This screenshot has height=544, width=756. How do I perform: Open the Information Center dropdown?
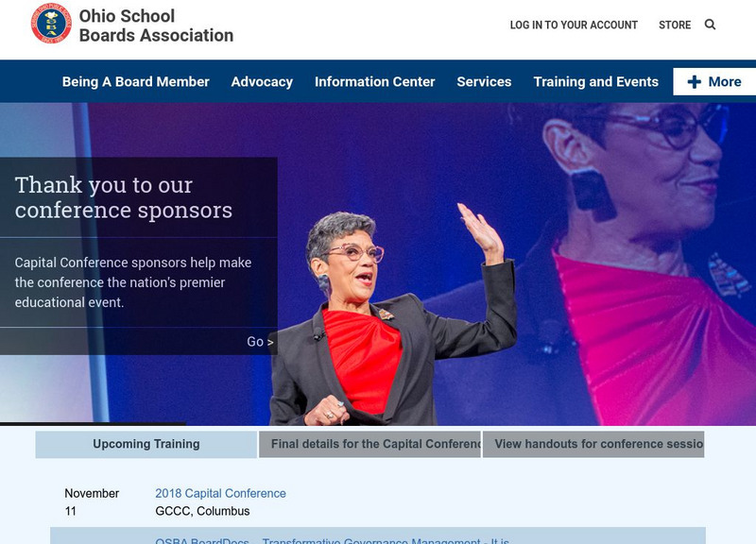pos(375,81)
